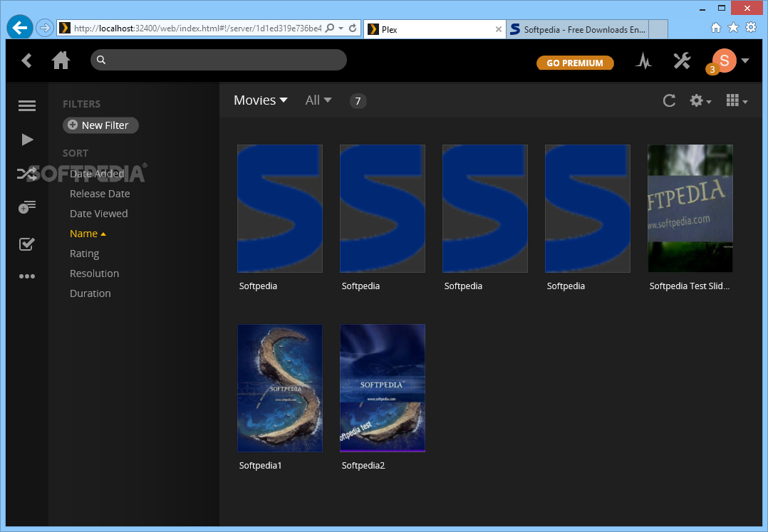768x532 pixels.
Task: Open the settings wrench-and-screwdriver icon
Action: (682, 61)
